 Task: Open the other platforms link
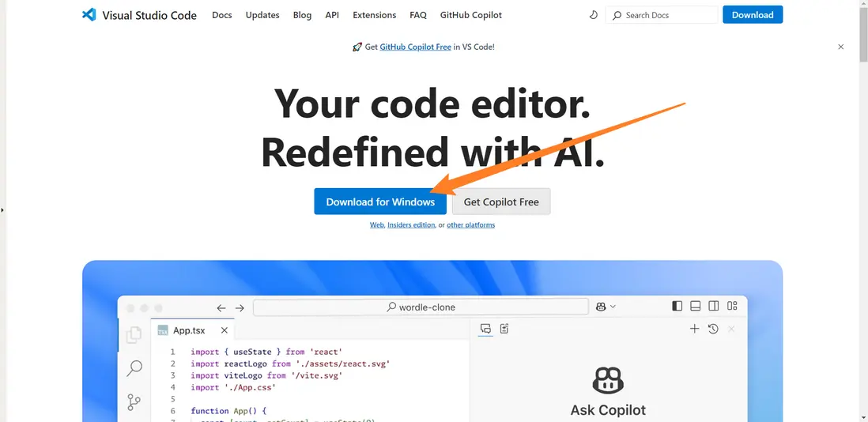point(470,225)
